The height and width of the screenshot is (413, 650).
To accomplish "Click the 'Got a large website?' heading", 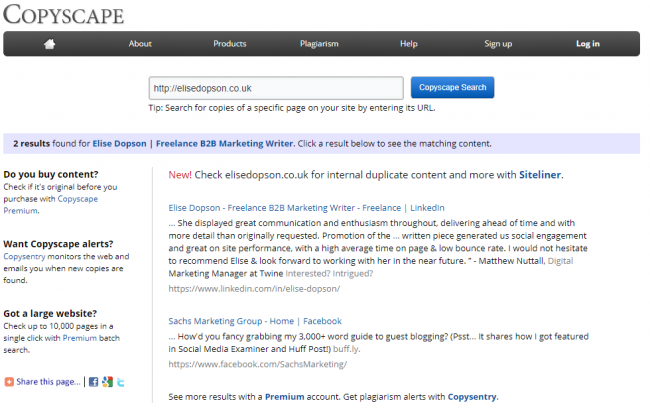I will tap(50, 313).
